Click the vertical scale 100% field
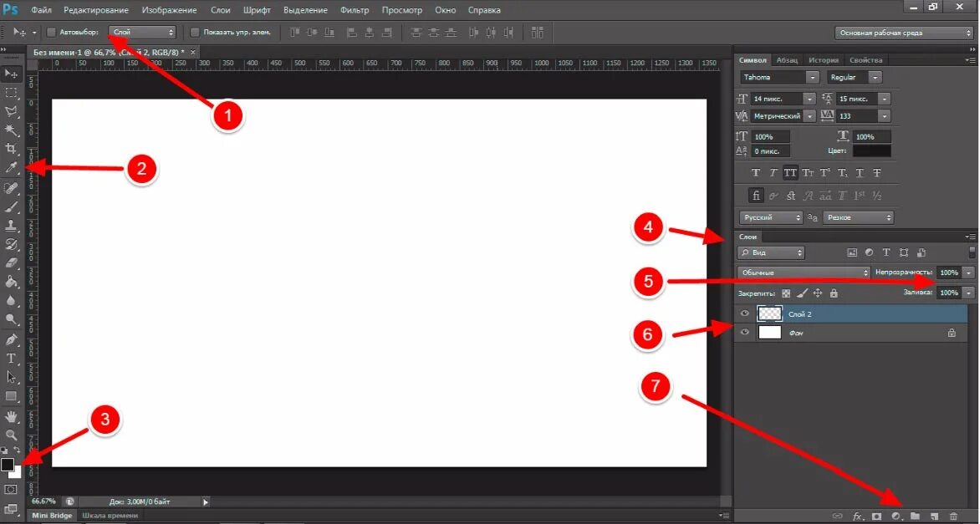 tap(771, 137)
